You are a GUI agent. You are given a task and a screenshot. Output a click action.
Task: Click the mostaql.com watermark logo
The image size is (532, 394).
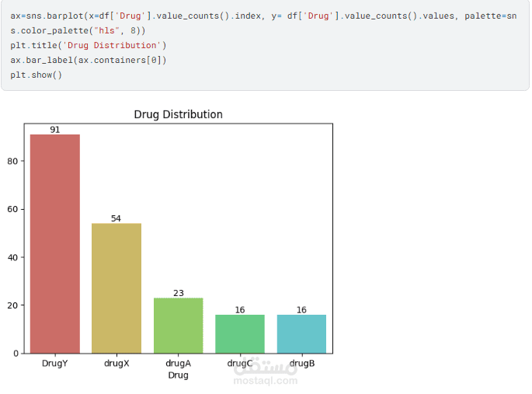[266, 373]
